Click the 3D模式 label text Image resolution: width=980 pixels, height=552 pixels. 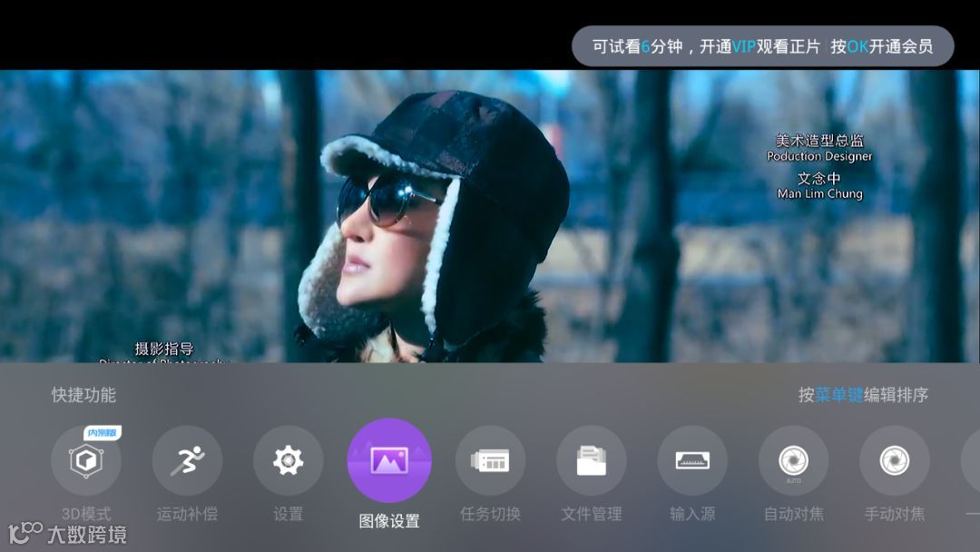tap(86, 514)
